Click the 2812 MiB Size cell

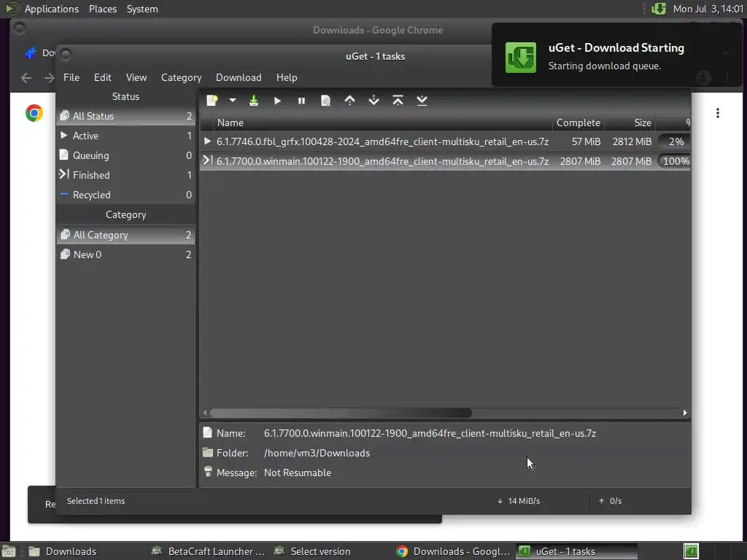pos(632,141)
